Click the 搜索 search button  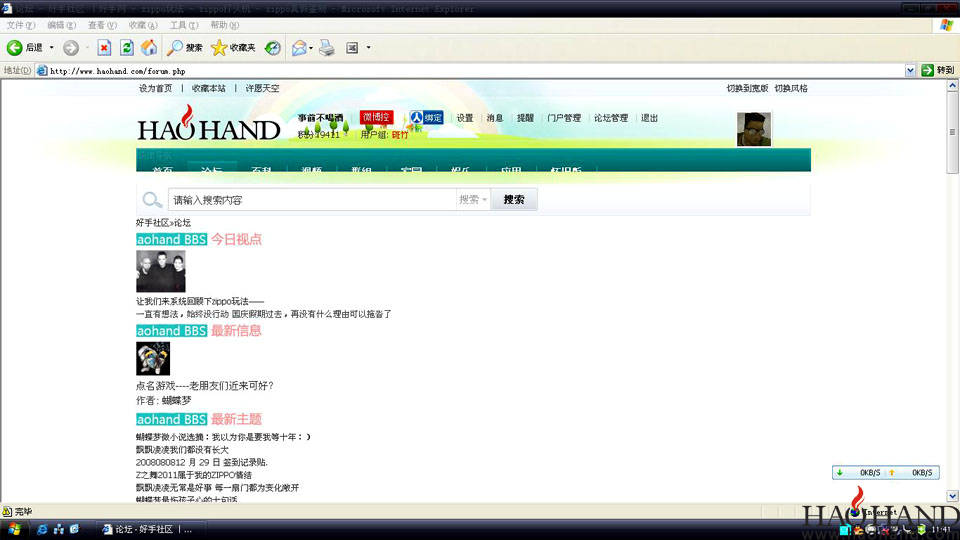(x=514, y=200)
